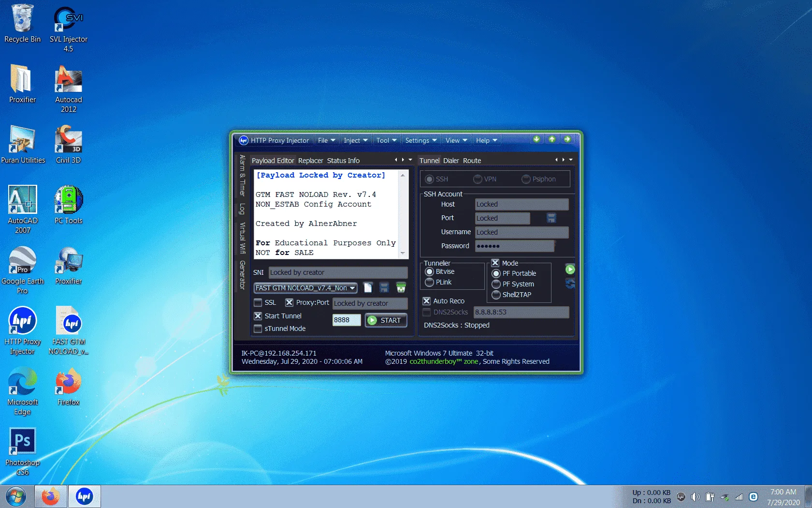Enable the sTunnel Mode checkbox
This screenshot has height=508, width=812.
click(x=258, y=329)
